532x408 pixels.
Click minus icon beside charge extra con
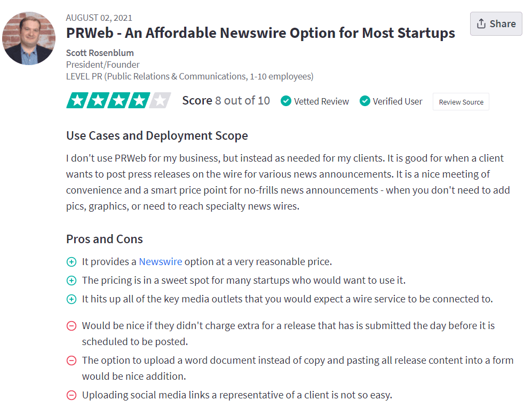click(72, 326)
